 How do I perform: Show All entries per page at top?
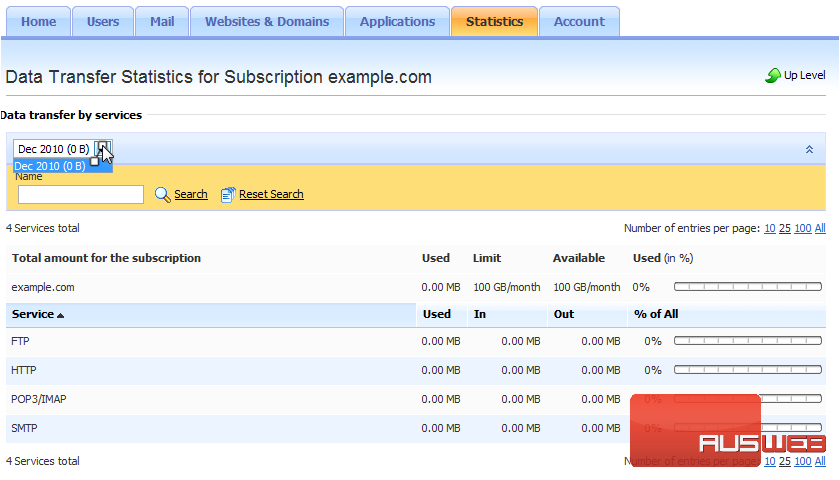pos(820,228)
